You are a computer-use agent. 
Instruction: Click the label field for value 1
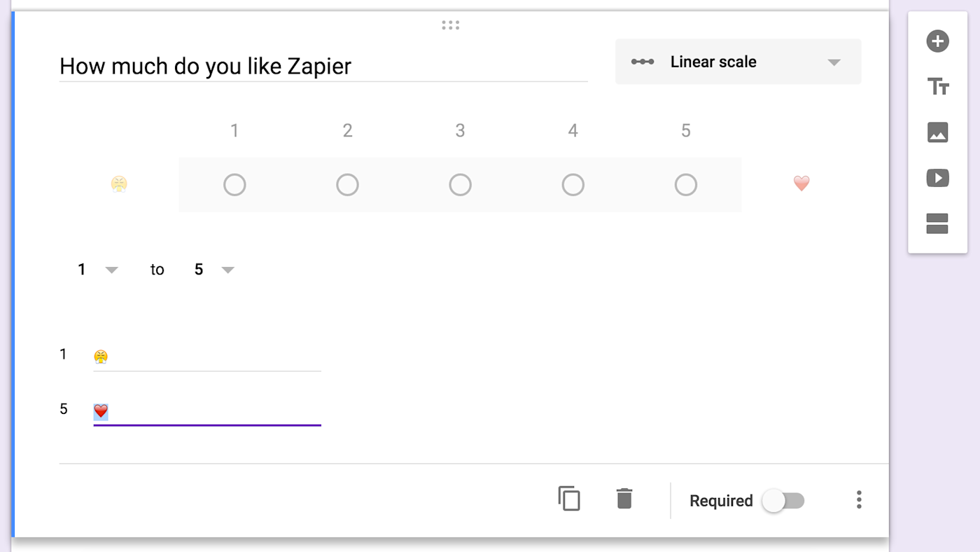click(207, 357)
